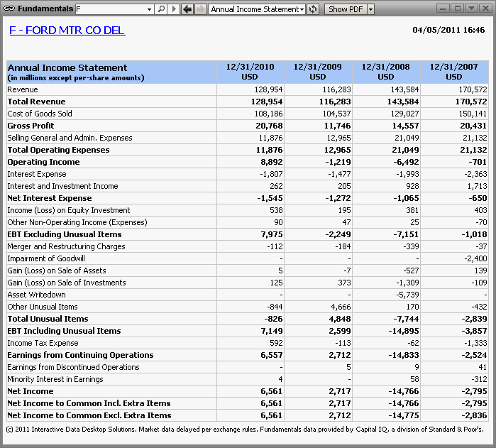
Task: Click 2010 Gross Profit value 20,768
Action: tap(269, 126)
